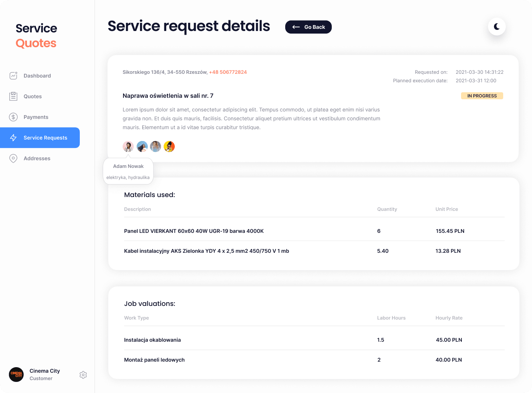Screen dimensions: 532x393
Task: Select the first assigned worker avatar
Action: [x=128, y=146]
